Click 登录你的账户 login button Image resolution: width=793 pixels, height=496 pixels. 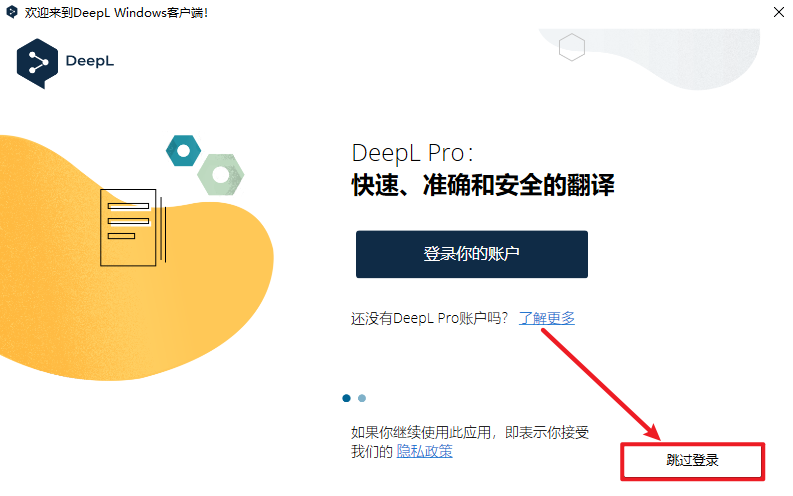coord(472,254)
